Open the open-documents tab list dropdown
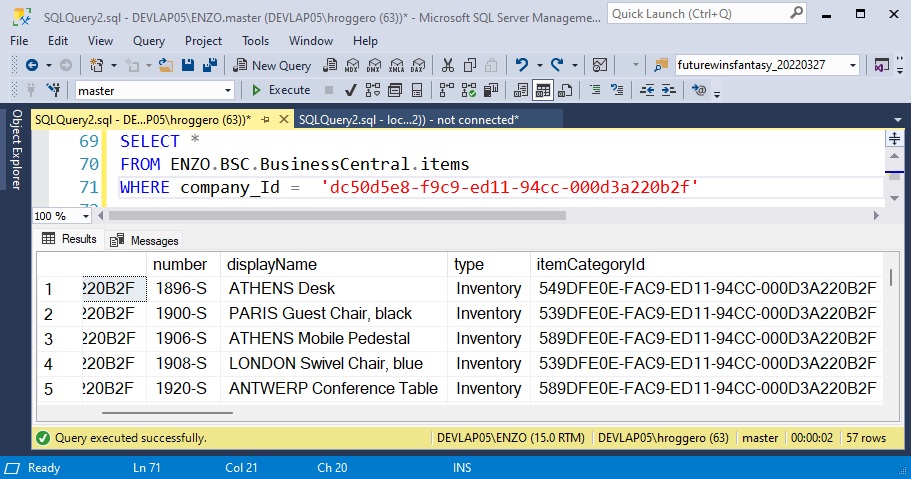This screenshot has width=911, height=479. (898, 120)
